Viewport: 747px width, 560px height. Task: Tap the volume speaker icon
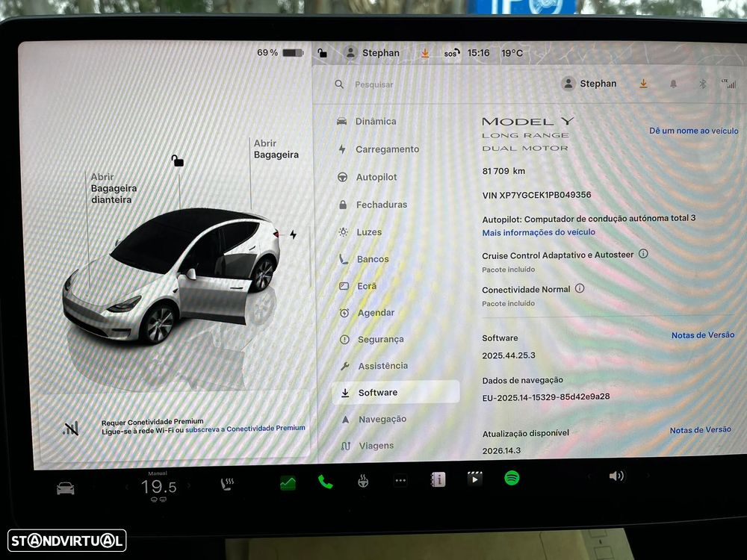point(616,476)
